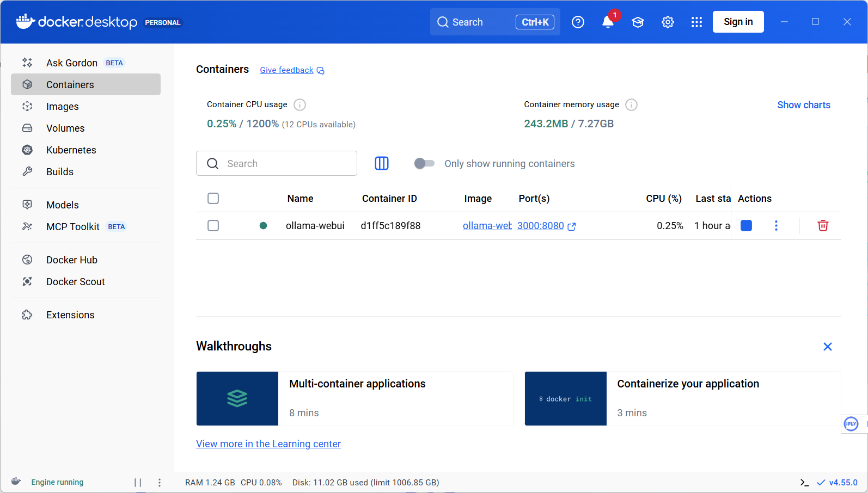Click Show charts

(803, 104)
